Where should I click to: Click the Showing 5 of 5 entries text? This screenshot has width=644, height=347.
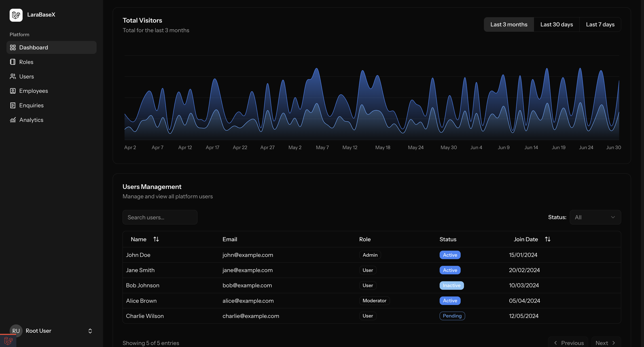(151, 343)
